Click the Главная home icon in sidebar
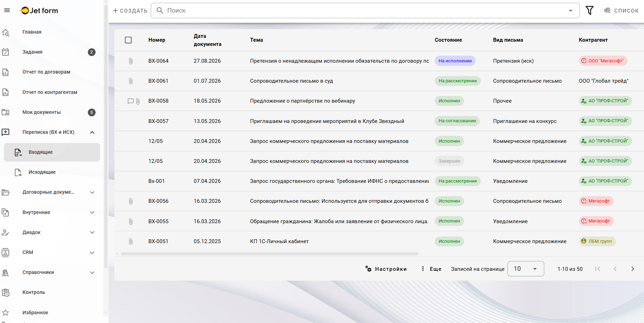 pyautogui.click(x=6, y=32)
